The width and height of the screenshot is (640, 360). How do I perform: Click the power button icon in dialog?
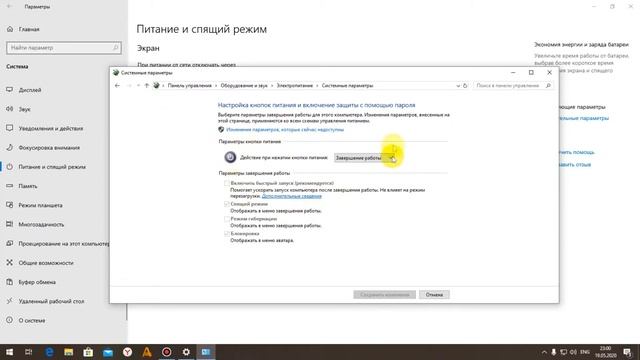point(230,157)
